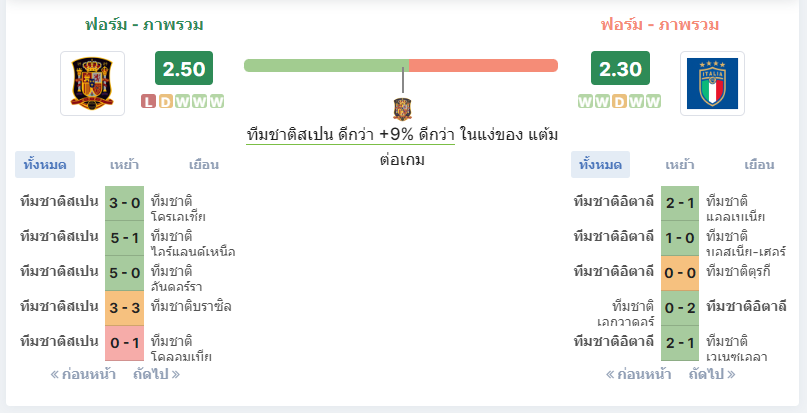Switch to Italy's เหย้า tab
Viewport: 807px width, 413px height.
click(680, 165)
